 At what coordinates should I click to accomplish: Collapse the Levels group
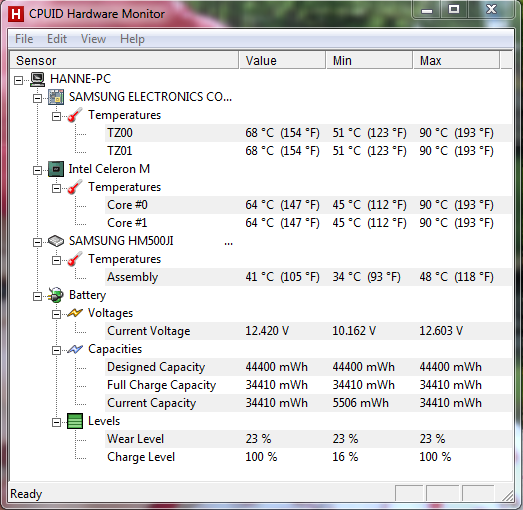(56, 423)
